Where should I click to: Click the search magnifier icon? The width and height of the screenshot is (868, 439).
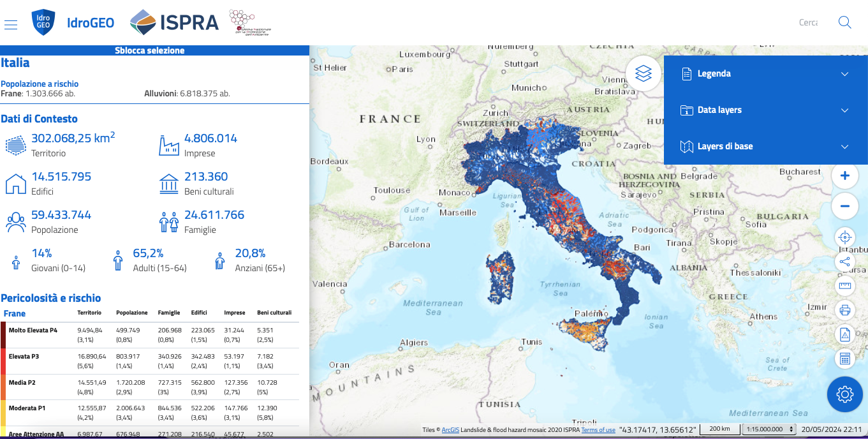click(845, 23)
